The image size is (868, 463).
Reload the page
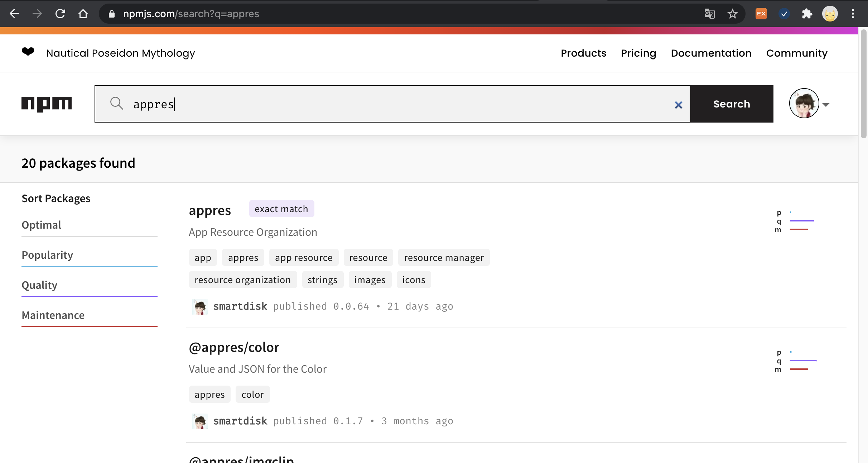click(x=60, y=14)
